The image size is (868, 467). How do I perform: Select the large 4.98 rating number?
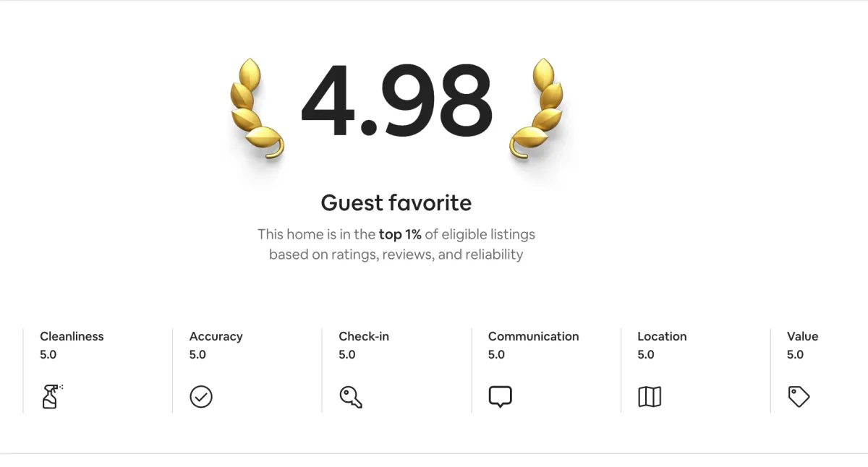pos(397,102)
